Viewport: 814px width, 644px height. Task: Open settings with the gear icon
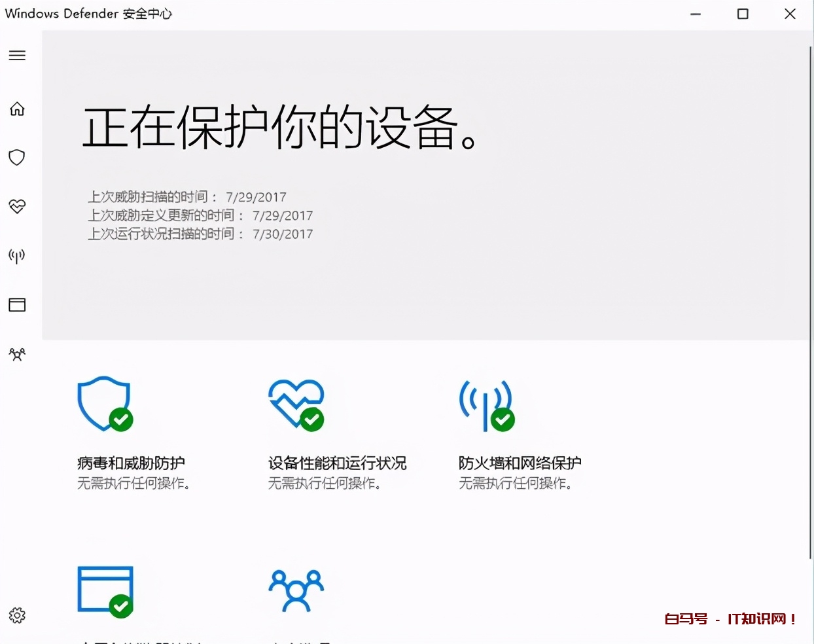pos(16,615)
